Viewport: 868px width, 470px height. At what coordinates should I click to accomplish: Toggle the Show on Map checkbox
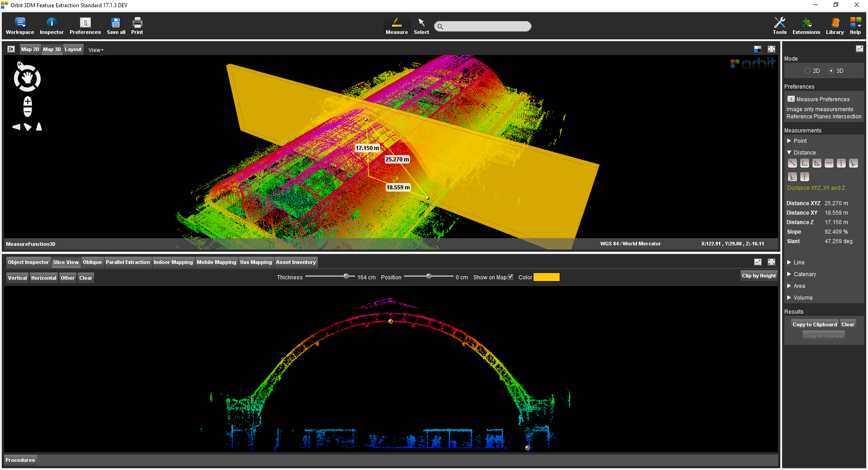point(510,277)
